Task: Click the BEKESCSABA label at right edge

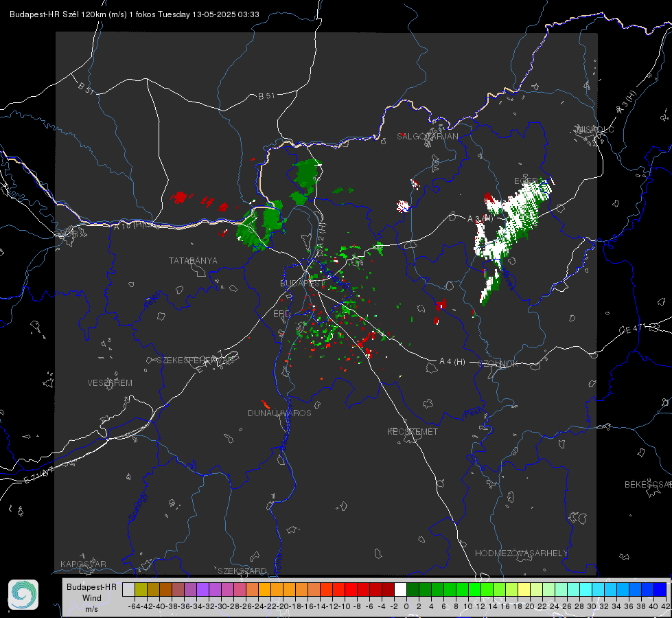Action: pos(648,485)
